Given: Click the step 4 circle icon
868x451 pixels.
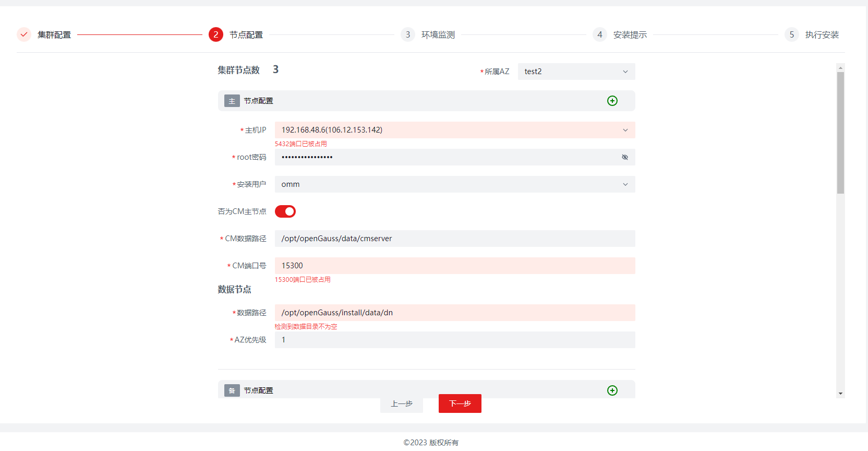Looking at the screenshot, I should (600, 34).
